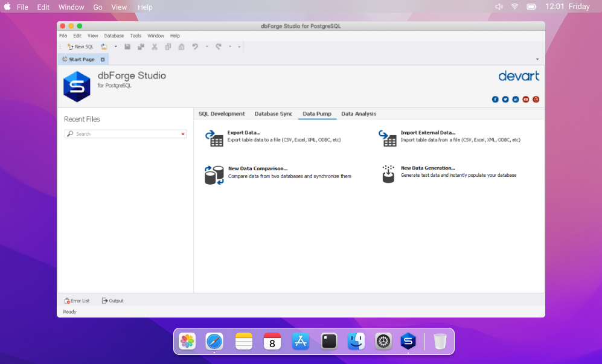Open Safari from the Dock
Screen dimensions: 602x364
point(214,341)
